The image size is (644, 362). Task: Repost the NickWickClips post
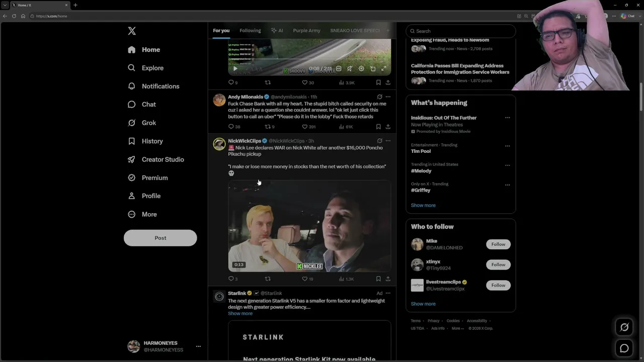[268, 279]
